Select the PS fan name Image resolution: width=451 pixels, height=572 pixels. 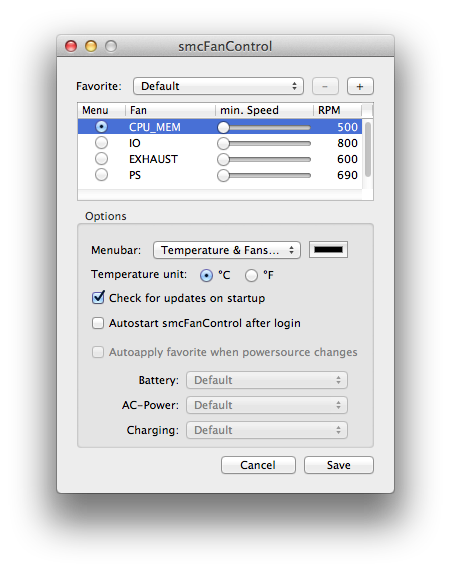point(135,175)
